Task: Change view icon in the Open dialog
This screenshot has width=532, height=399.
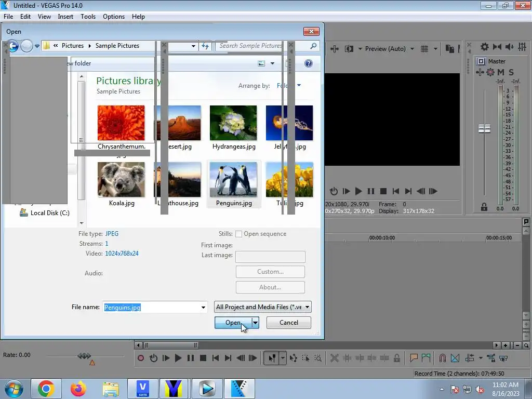Action: pos(261,63)
